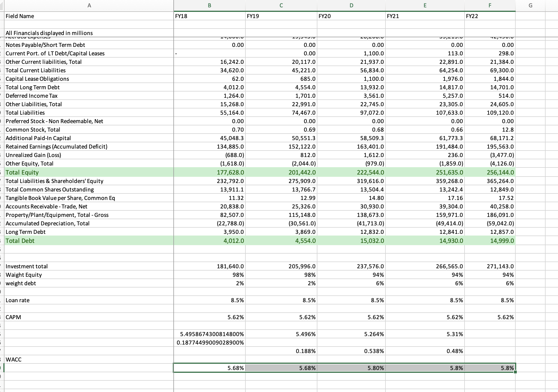Click the WACC label cell
Viewport: 558px width, 392px height.
14,360
